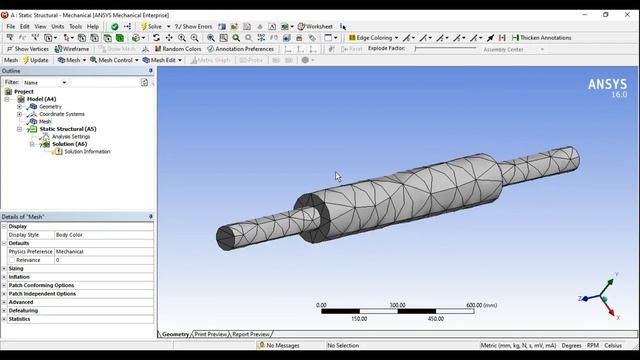Collapse the Static Structural (A5) node

pos(19,129)
